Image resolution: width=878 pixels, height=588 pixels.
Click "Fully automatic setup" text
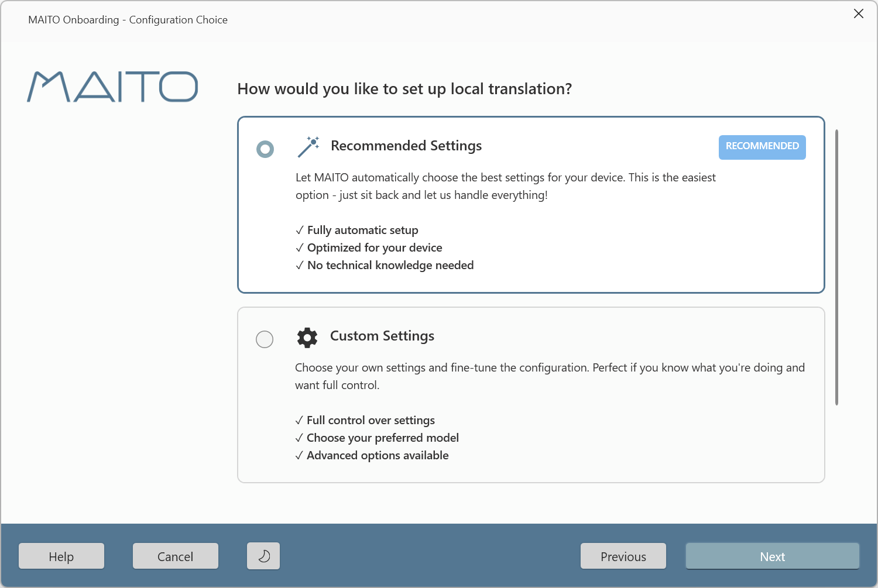363,230
